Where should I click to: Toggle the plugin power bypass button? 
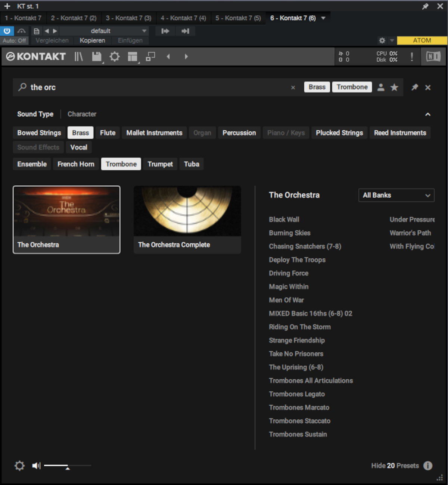coord(7,31)
